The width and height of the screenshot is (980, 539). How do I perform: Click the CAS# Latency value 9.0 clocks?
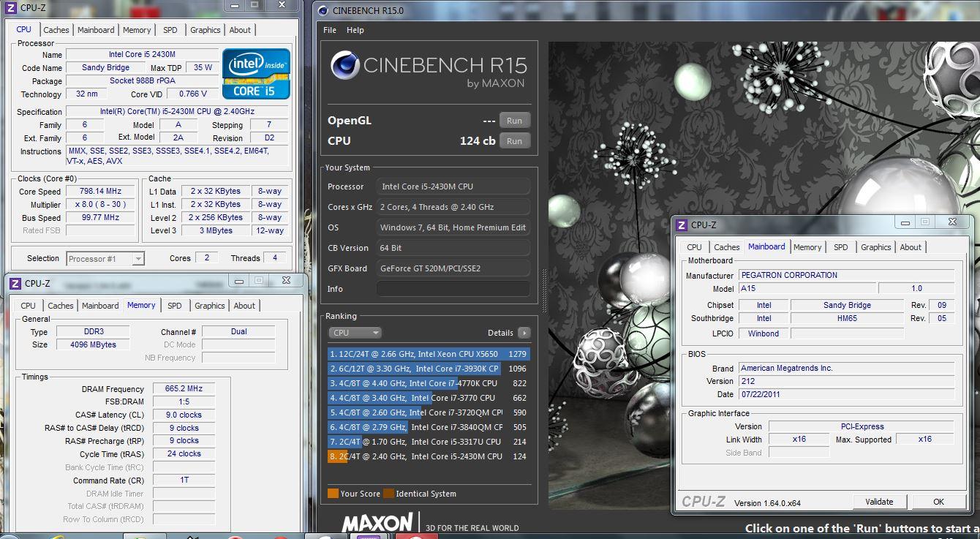tap(184, 415)
